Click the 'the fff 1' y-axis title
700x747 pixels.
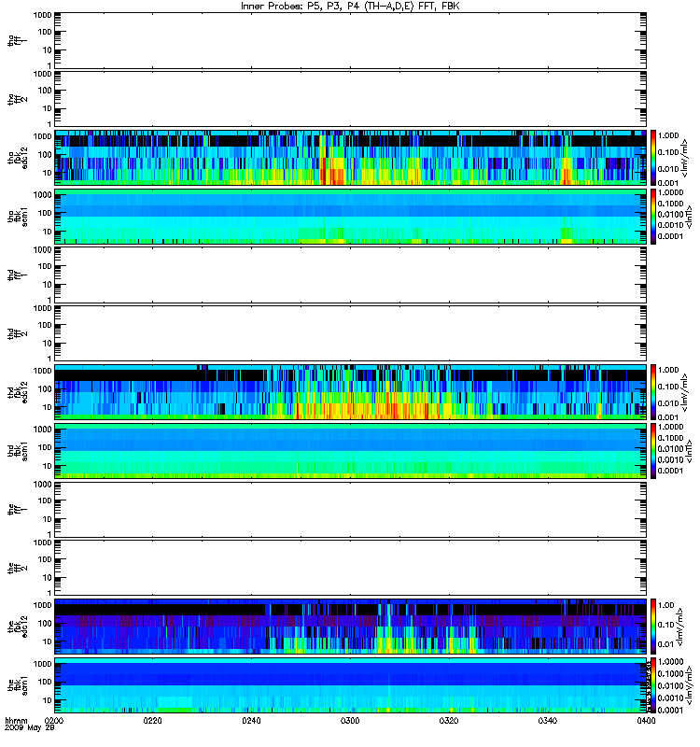[18, 510]
